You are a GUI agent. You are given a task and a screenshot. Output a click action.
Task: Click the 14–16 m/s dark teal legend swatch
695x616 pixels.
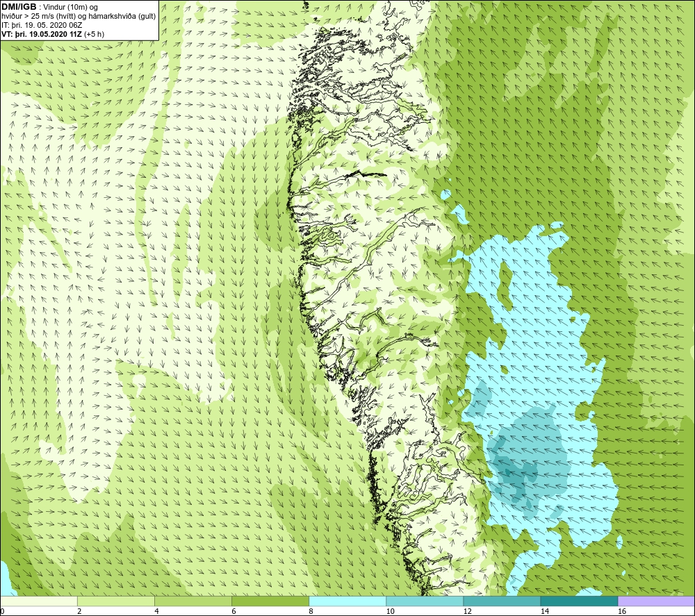(x=579, y=601)
